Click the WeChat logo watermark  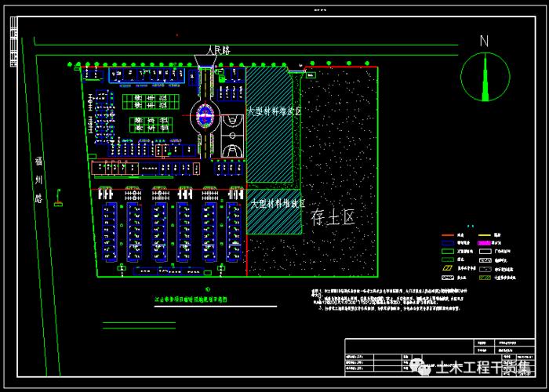click(424, 367)
